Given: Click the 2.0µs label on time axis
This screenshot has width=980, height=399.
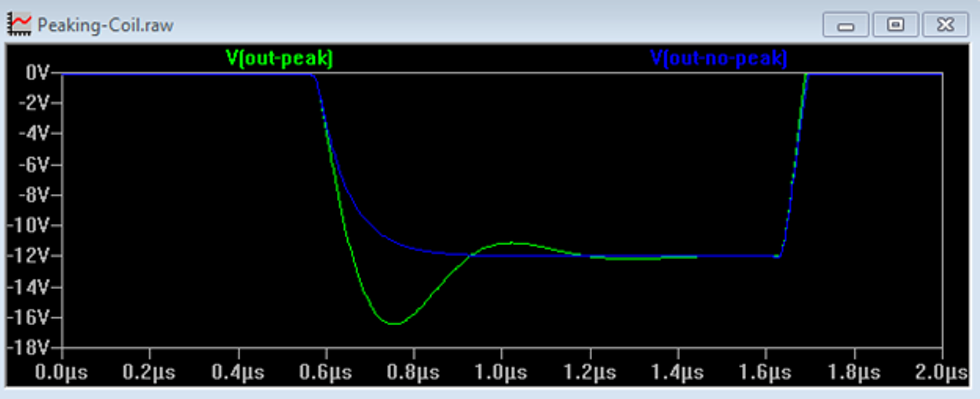Looking at the screenshot, I should click(x=941, y=372).
